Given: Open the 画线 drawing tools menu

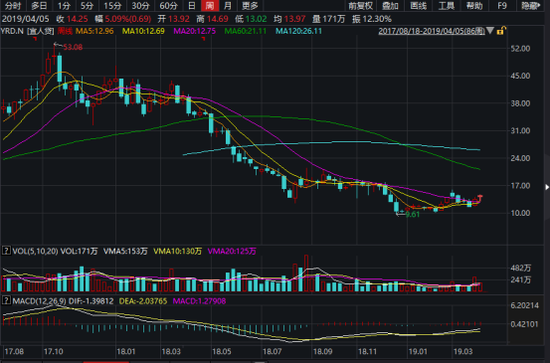Looking at the screenshot, I should [418, 6].
